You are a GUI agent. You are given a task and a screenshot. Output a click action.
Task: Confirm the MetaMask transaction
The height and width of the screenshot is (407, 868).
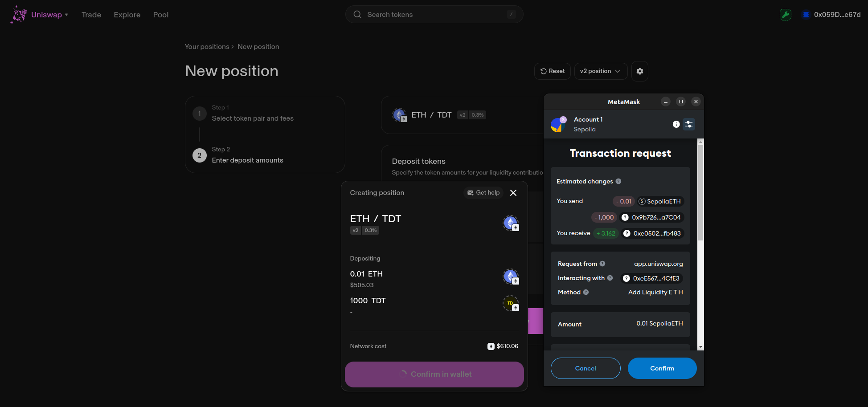click(x=662, y=368)
